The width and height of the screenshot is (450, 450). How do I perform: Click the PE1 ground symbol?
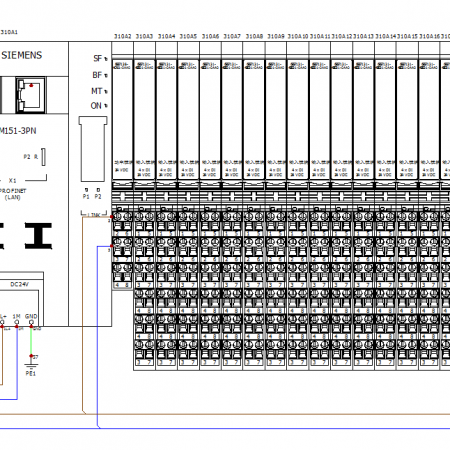pyautogui.click(x=31, y=369)
